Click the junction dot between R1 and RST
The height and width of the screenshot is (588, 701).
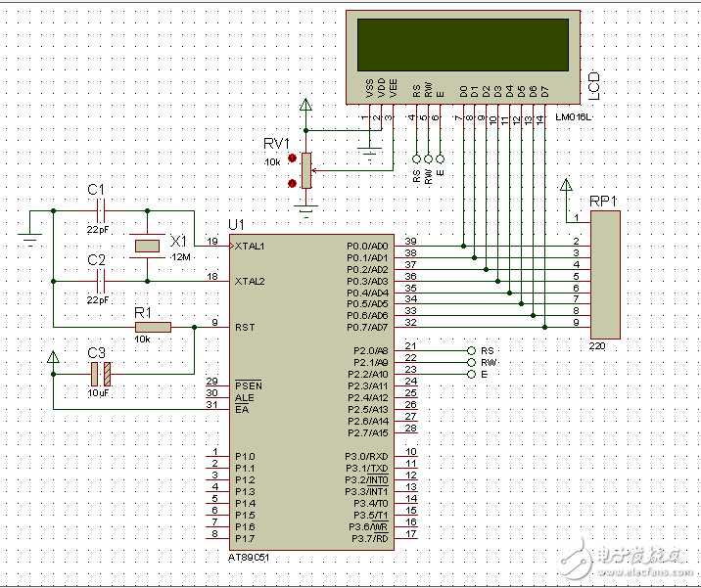pyautogui.click(x=194, y=327)
